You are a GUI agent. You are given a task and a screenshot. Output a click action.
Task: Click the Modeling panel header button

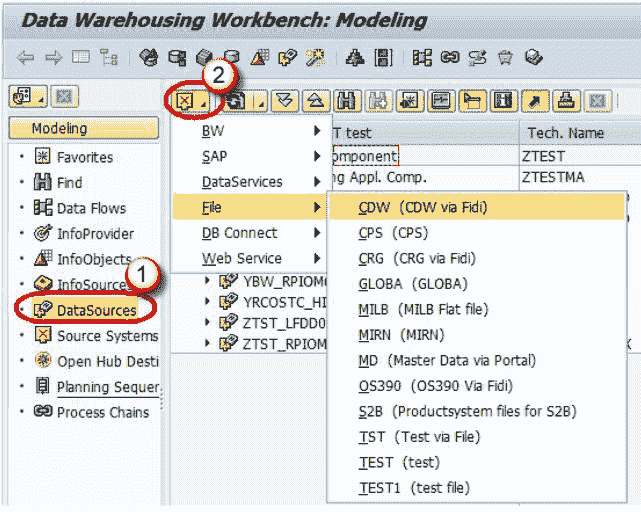[83, 128]
